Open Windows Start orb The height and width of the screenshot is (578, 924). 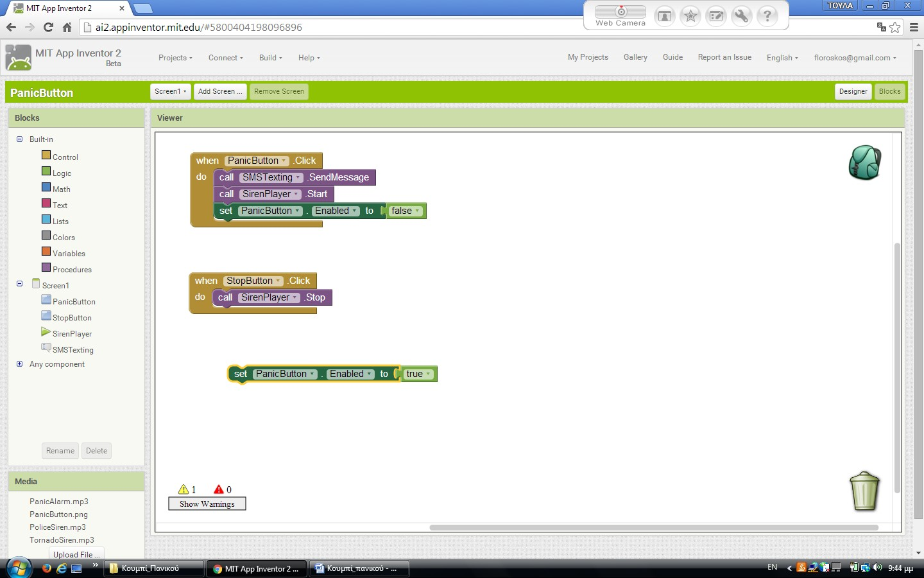coord(19,568)
